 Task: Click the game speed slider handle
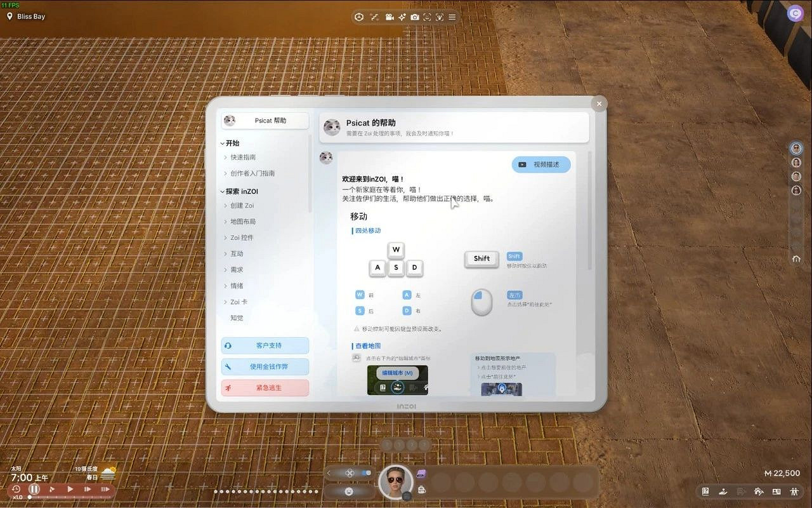click(29, 497)
